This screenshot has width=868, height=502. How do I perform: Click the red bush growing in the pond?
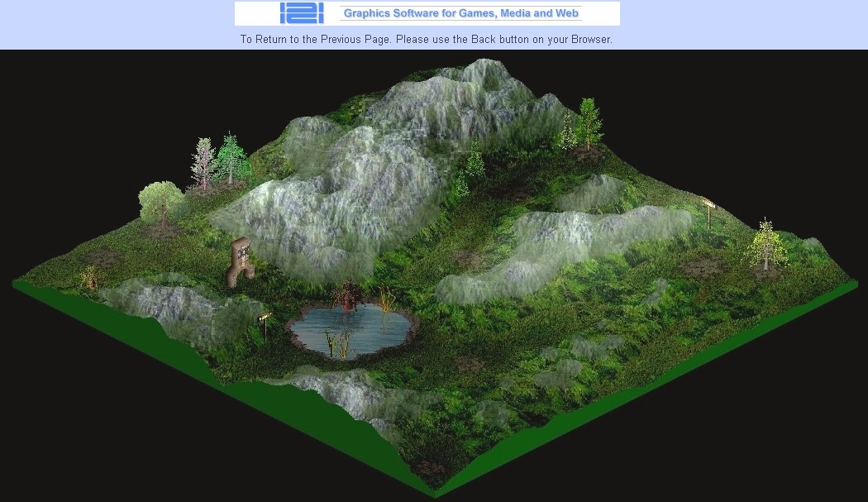tap(347, 298)
